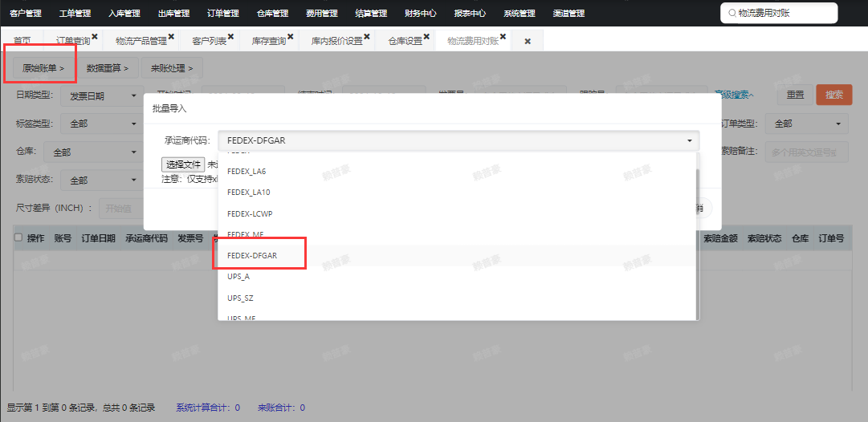This screenshot has height=422, width=868.
Task: Expand the 日期类型 dropdown showing 发票日期
Action: click(x=103, y=95)
